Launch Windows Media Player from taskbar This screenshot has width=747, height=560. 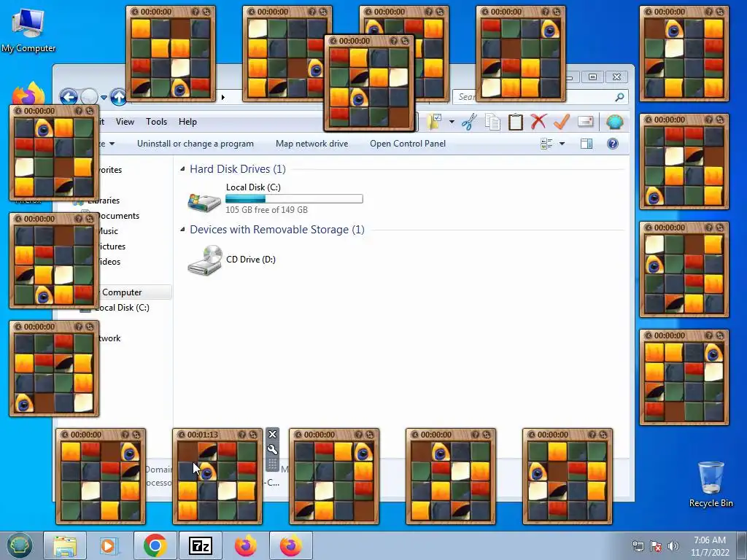click(109, 545)
